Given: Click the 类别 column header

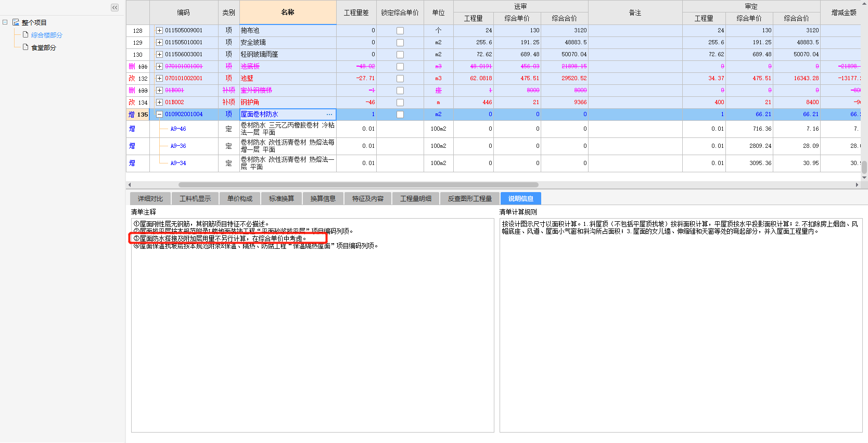Looking at the screenshot, I should point(228,12).
